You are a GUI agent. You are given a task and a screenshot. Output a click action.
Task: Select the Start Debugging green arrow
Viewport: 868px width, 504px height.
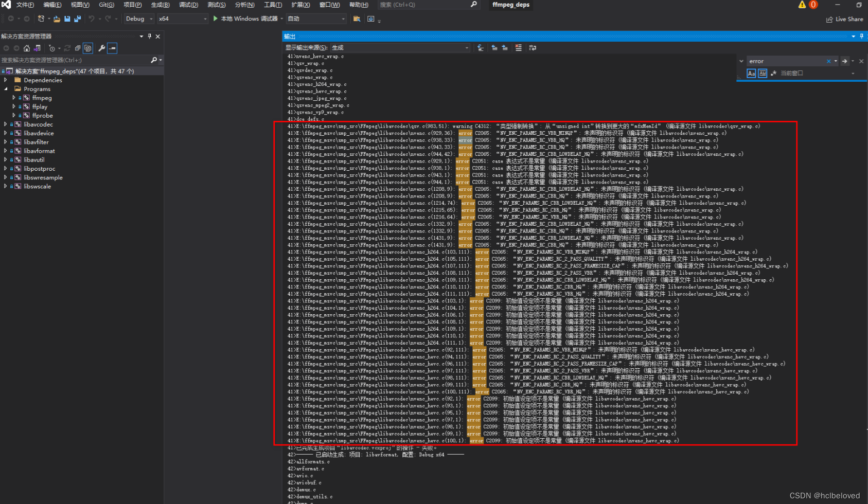tap(215, 19)
